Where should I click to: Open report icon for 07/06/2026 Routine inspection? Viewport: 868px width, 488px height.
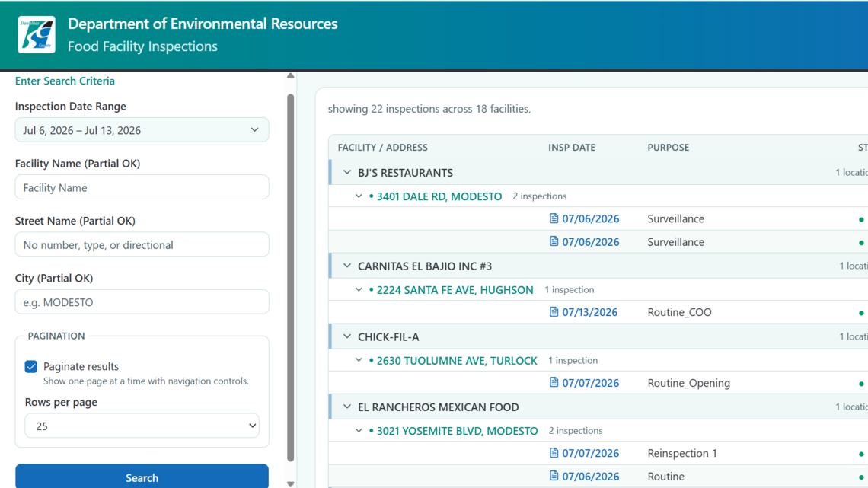pyautogui.click(x=554, y=476)
